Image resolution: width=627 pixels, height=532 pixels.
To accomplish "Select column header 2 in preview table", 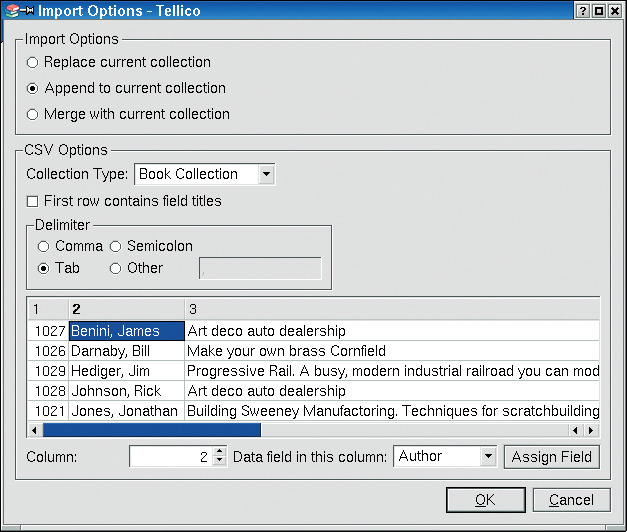I will pos(127,309).
